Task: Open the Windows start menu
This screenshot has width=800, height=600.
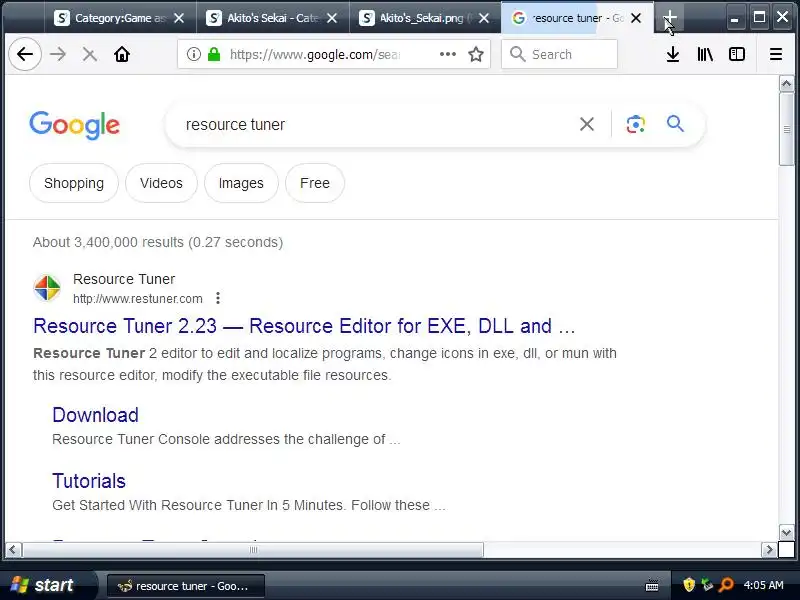Action: pos(46,585)
